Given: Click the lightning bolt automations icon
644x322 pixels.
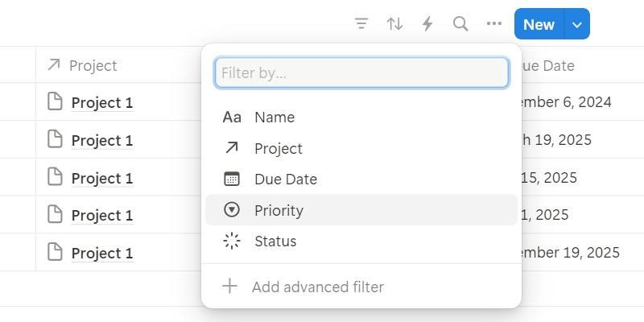Looking at the screenshot, I should (427, 24).
